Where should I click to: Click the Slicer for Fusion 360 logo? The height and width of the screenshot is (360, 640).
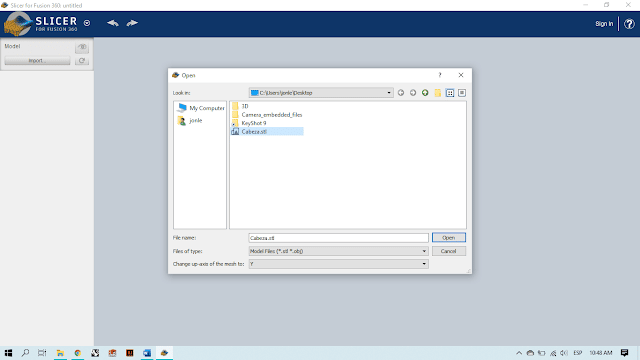41,24
